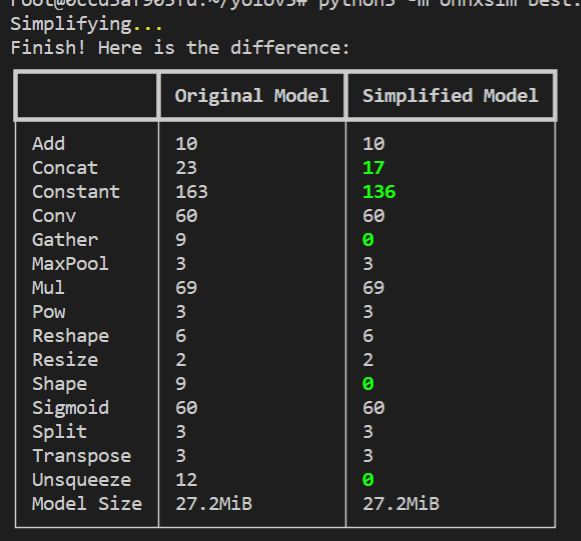
Task: Click the 'Finish! Here is the difference:' text
Action: coord(180,48)
